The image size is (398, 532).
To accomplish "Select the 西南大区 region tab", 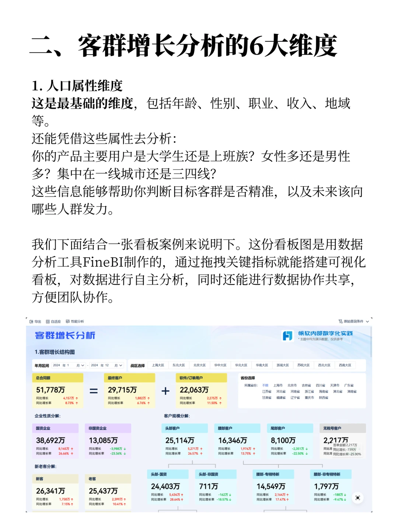I will pyautogui.click(x=345, y=365).
